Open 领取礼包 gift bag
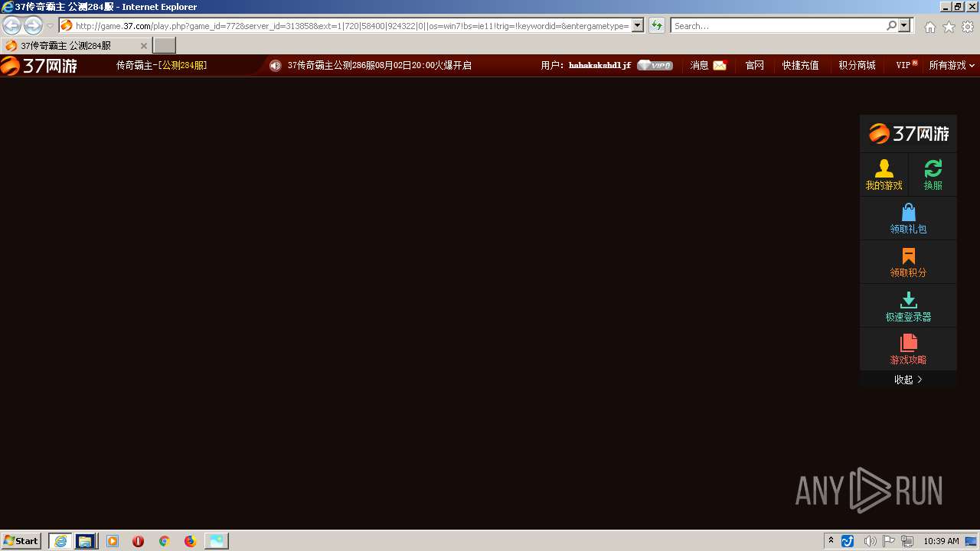This screenshot has height=551, width=980. 908,218
